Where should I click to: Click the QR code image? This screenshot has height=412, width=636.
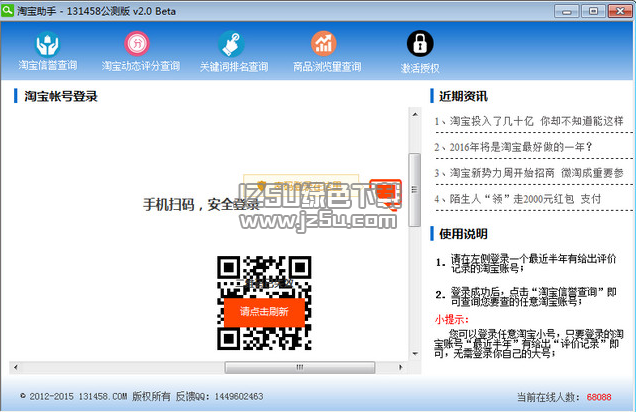click(264, 303)
